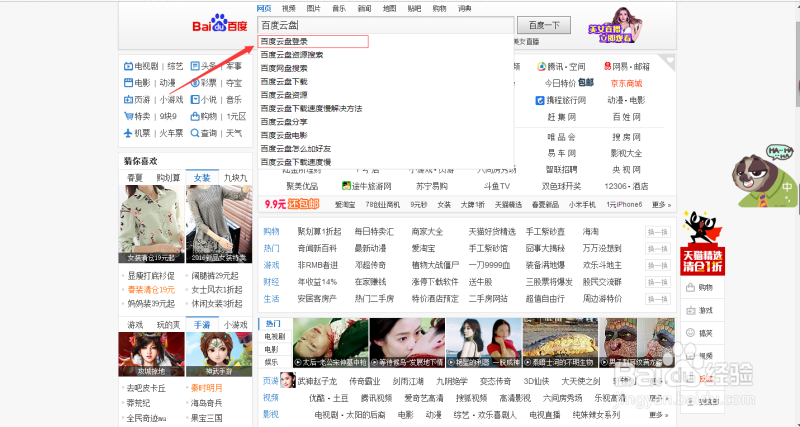Open the 京东商城 link
This screenshot has height=427, width=800.
click(627, 83)
